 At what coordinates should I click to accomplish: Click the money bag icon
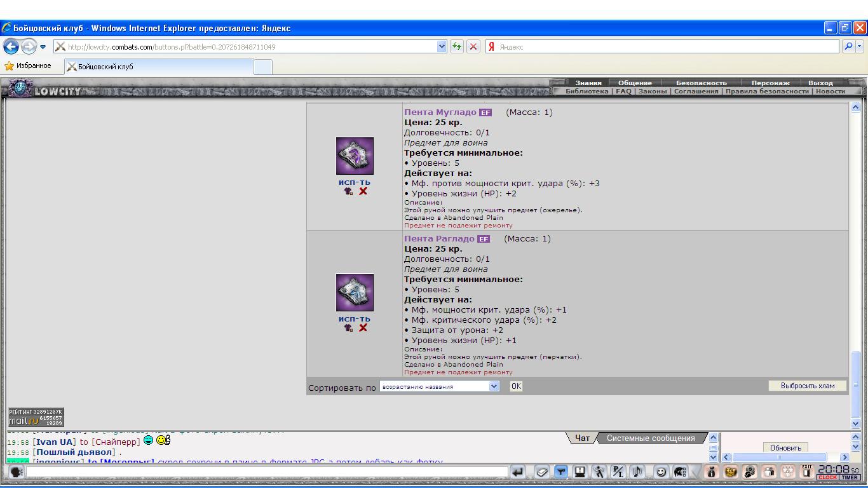[712, 472]
